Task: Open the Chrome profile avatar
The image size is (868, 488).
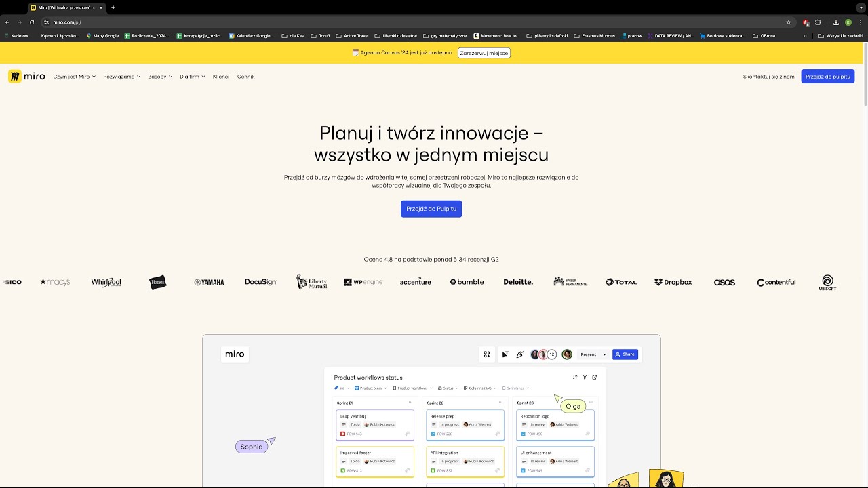Action: click(848, 22)
